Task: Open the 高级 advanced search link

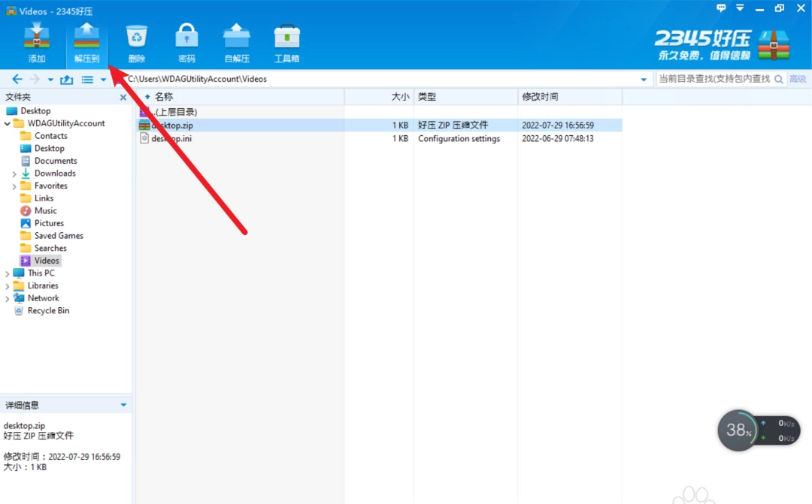Action: click(x=798, y=79)
